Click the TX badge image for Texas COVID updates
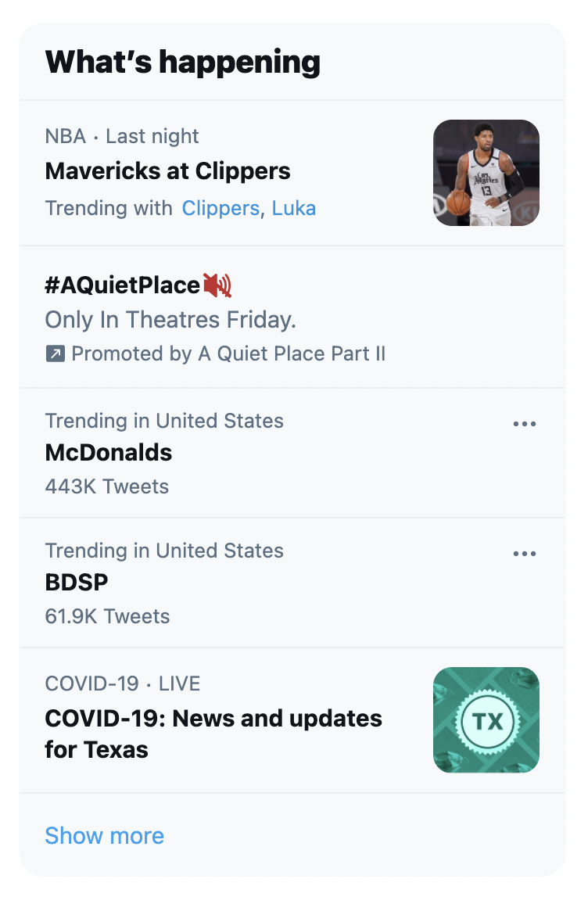This screenshot has height=897, width=588. point(486,719)
